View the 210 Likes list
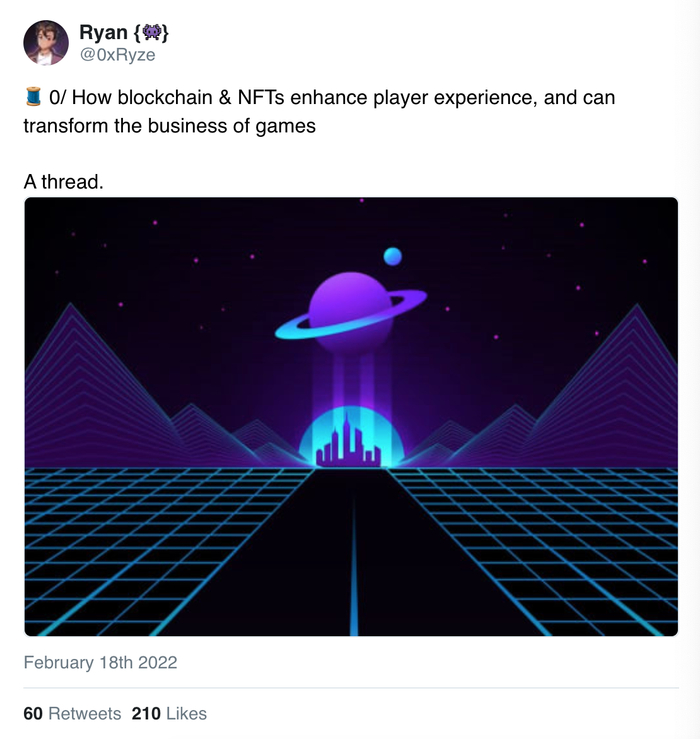Viewport: 700px width, 739px height. click(x=169, y=714)
